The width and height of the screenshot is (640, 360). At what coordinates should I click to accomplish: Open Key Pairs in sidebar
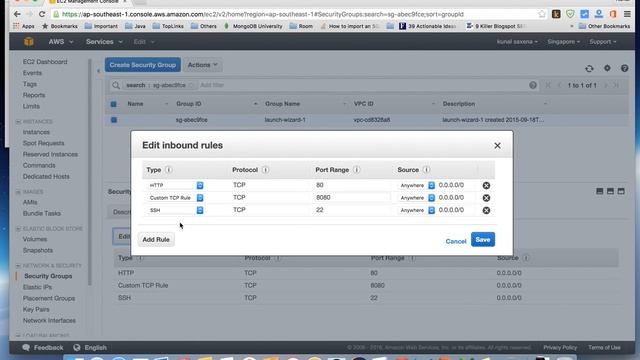point(36,309)
